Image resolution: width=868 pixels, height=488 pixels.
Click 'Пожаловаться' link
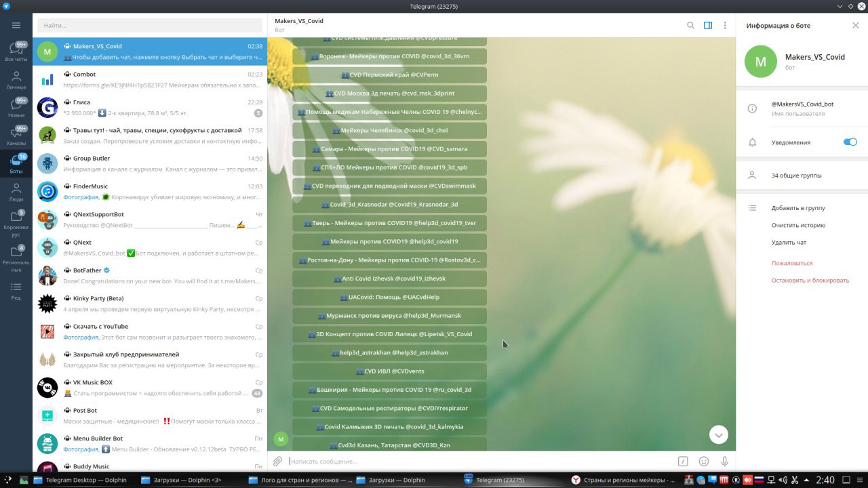coord(791,263)
